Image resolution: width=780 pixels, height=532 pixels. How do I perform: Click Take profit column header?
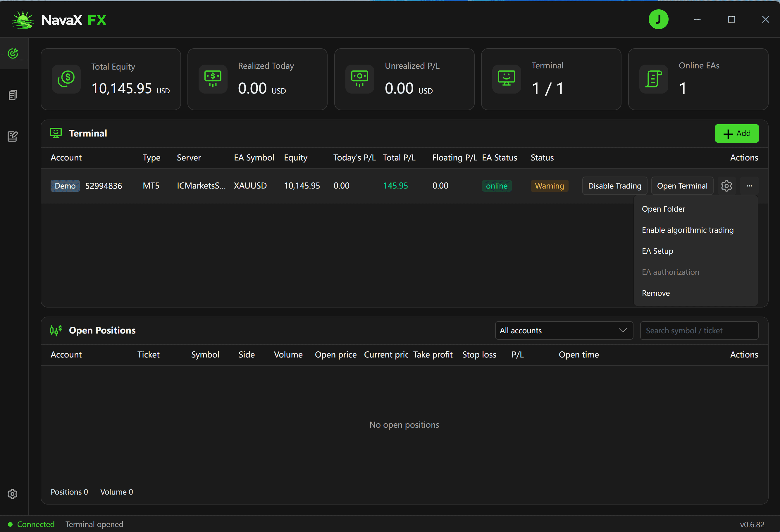coord(433,355)
